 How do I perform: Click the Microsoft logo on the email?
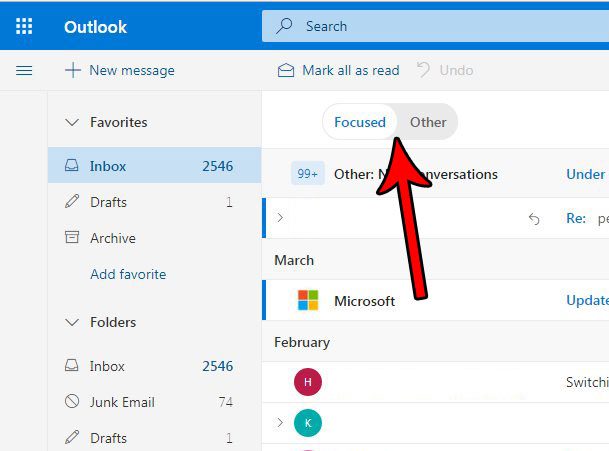pyautogui.click(x=308, y=301)
